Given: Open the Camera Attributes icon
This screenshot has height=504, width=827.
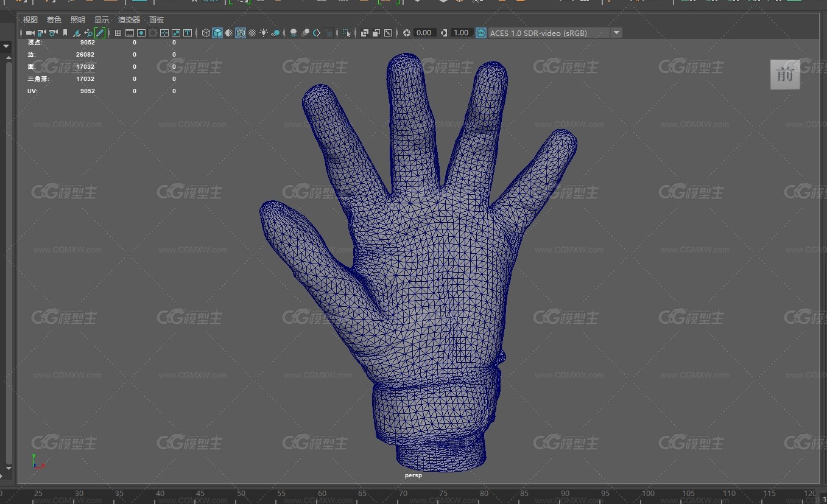Looking at the screenshot, I should [x=53, y=33].
